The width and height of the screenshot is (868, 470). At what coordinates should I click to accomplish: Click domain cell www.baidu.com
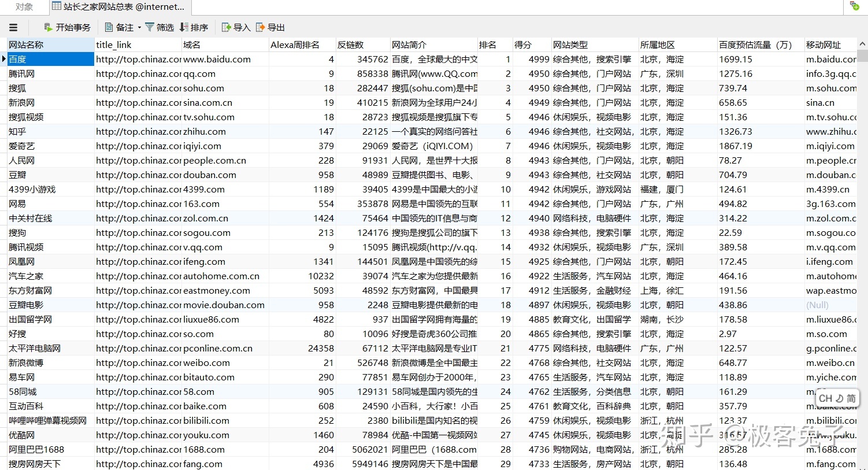pyautogui.click(x=225, y=59)
